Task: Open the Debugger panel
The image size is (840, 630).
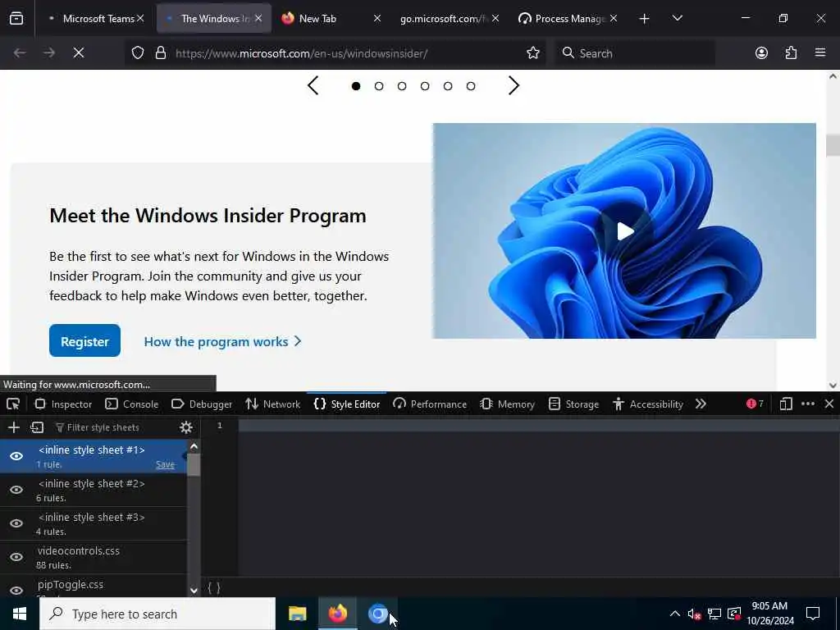Action: click(202, 404)
